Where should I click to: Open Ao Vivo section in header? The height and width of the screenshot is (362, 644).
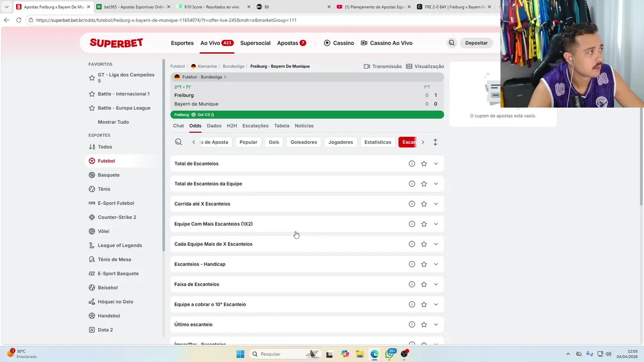[217, 43]
